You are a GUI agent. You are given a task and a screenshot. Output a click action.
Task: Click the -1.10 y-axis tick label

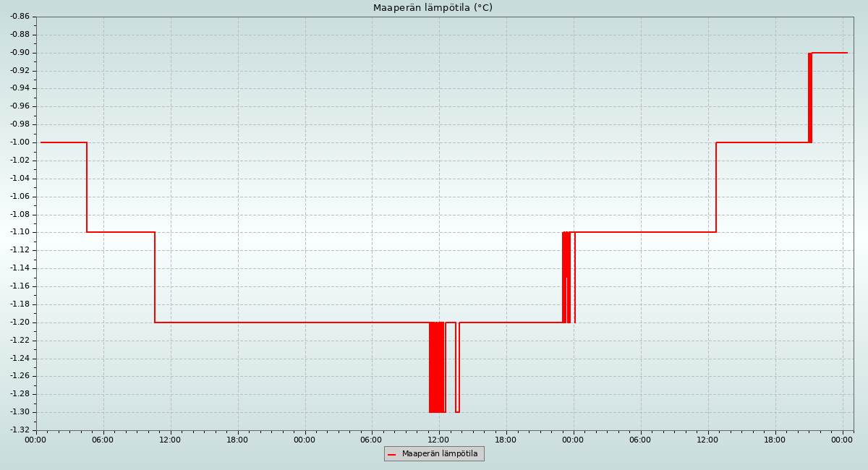tap(20, 232)
